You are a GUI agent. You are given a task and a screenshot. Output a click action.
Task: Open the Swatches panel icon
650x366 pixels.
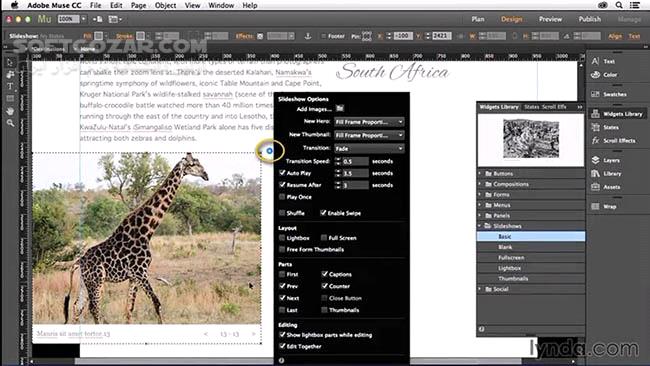point(595,94)
